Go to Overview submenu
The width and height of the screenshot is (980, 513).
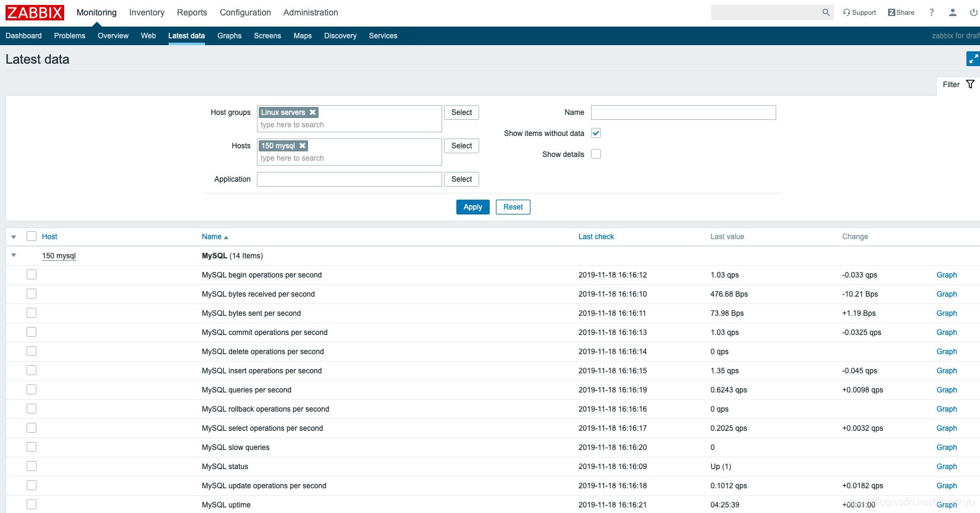coord(113,36)
